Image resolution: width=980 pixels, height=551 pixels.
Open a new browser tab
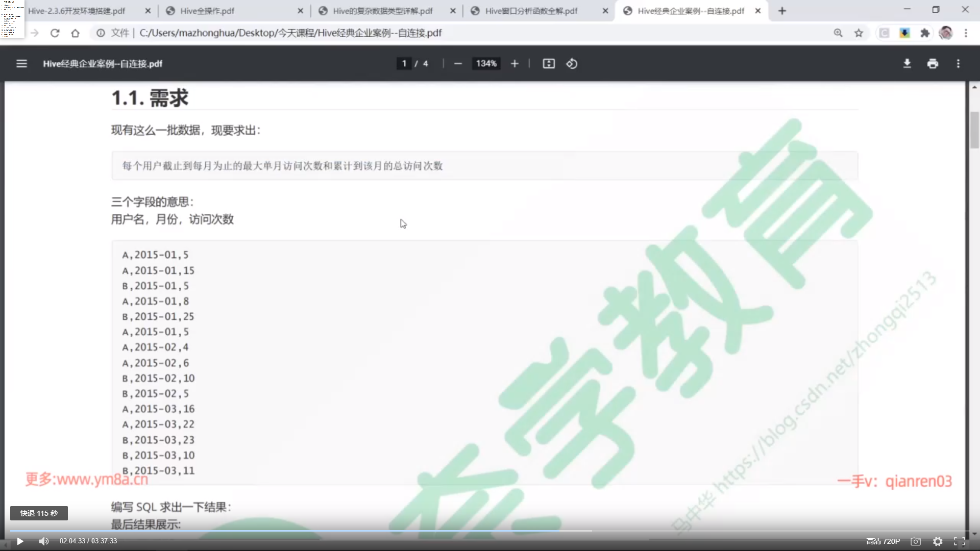(782, 11)
